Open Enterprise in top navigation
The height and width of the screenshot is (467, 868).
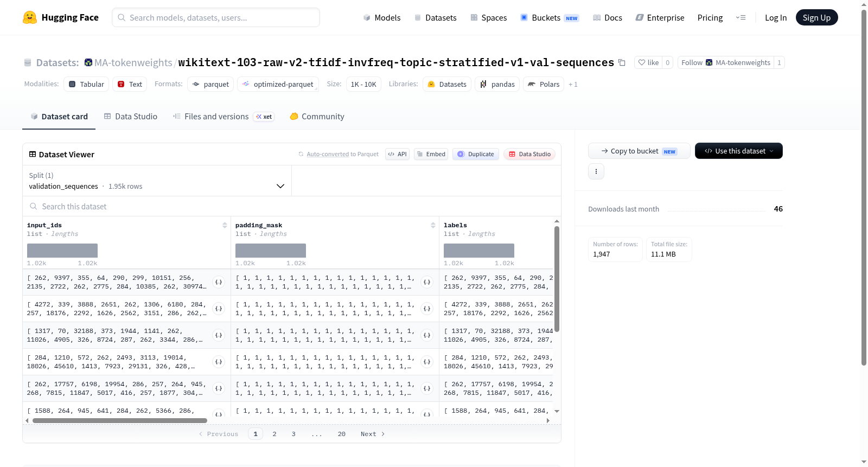click(x=660, y=17)
